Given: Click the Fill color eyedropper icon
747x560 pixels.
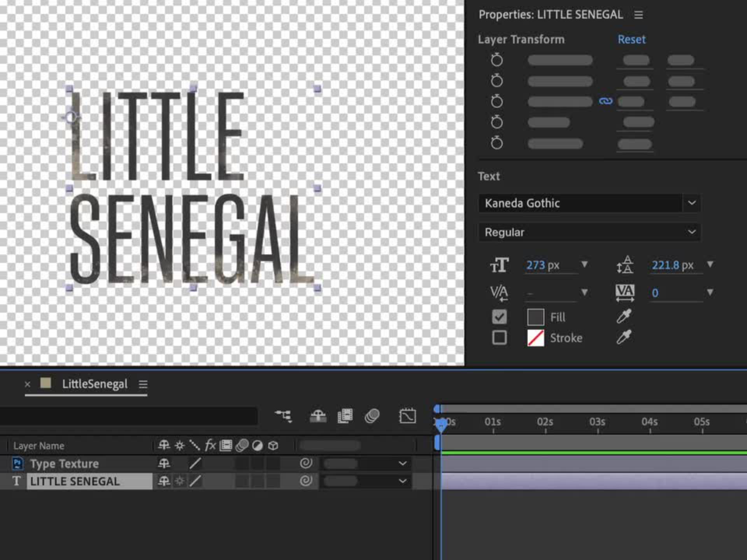Looking at the screenshot, I should pyautogui.click(x=624, y=317).
